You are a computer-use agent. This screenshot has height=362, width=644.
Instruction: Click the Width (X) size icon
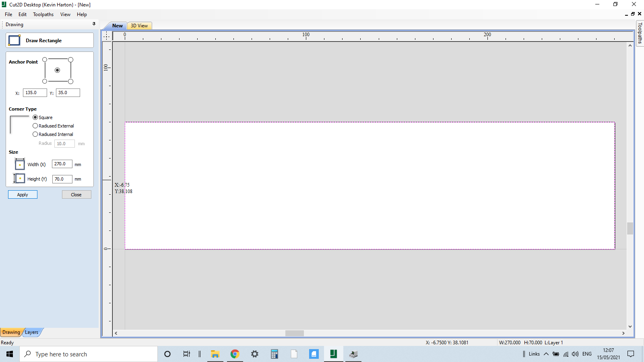tap(20, 164)
